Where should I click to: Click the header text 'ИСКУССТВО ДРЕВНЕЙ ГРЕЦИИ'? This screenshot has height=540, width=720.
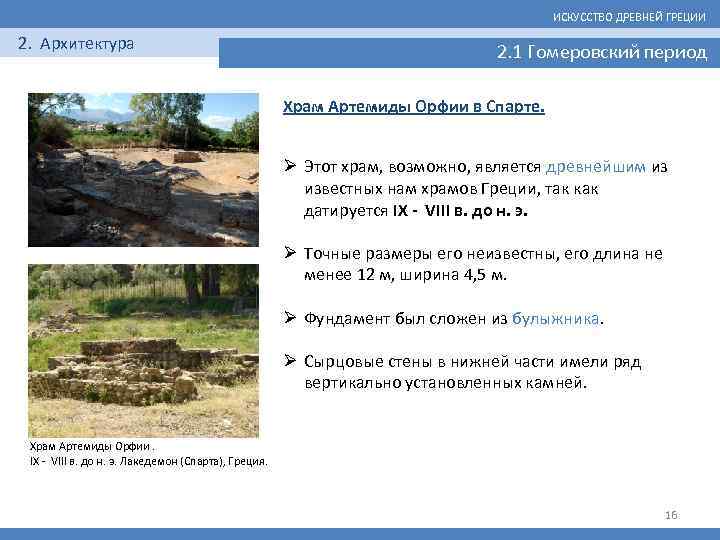point(629,17)
